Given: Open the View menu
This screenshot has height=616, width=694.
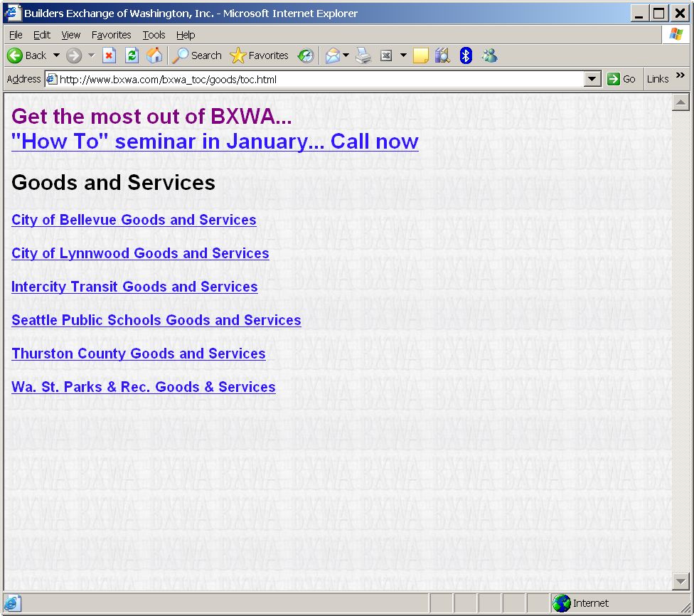Looking at the screenshot, I should 71,35.
